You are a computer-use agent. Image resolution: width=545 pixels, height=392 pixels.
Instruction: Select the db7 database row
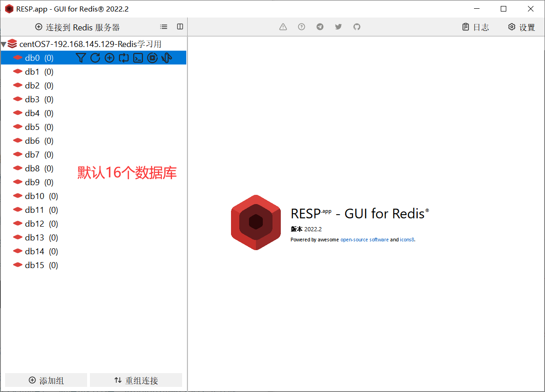click(x=94, y=154)
